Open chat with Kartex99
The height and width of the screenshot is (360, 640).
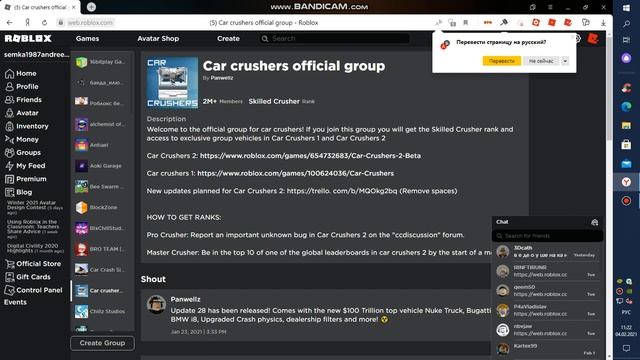(547, 349)
